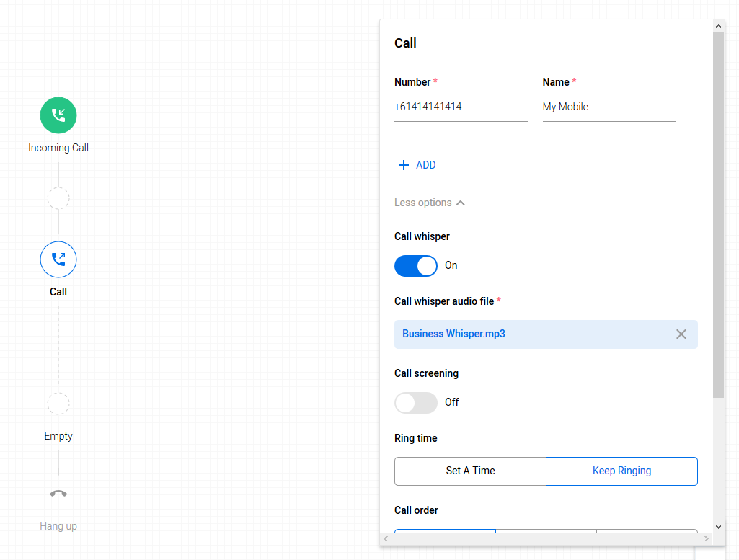Collapse the panel via Less options
Viewport: 739px width, 560px height.
[430, 203]
